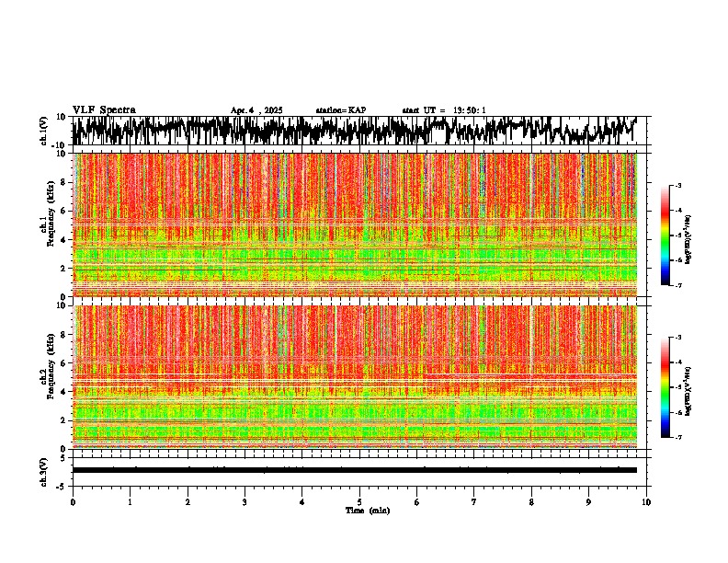Click the time axis tick label "6"

417,502
